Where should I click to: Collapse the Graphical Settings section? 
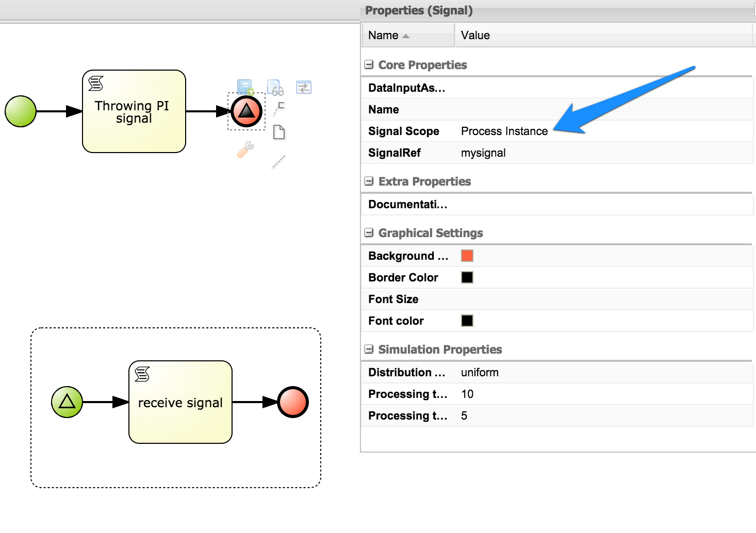(x=369, y=232)
